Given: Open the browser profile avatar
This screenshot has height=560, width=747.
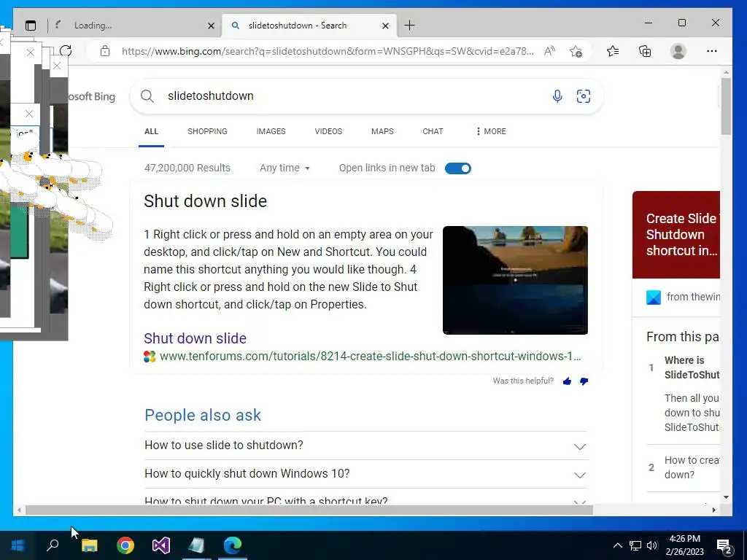Looking at the screenshot, I should coord(678,51).
